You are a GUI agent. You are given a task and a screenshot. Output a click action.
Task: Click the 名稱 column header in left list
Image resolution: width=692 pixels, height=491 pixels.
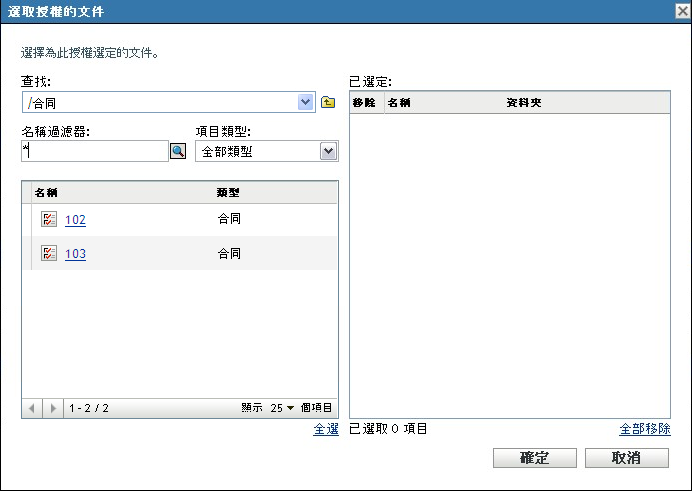click(x=46, y=193)
